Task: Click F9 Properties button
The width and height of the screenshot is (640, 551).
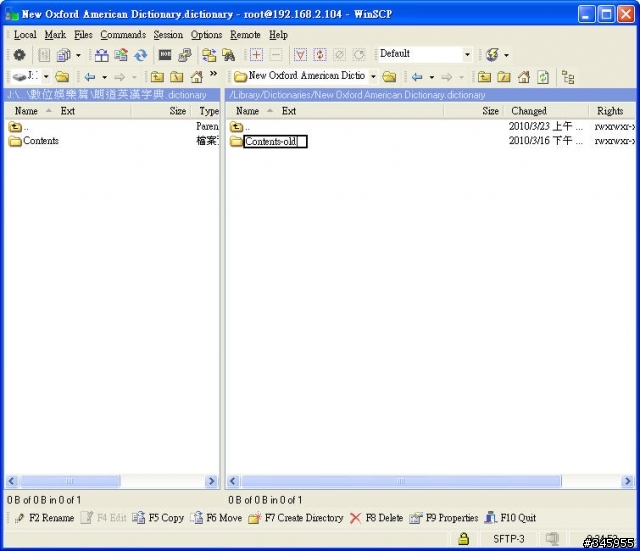Action: click(444, 518)
